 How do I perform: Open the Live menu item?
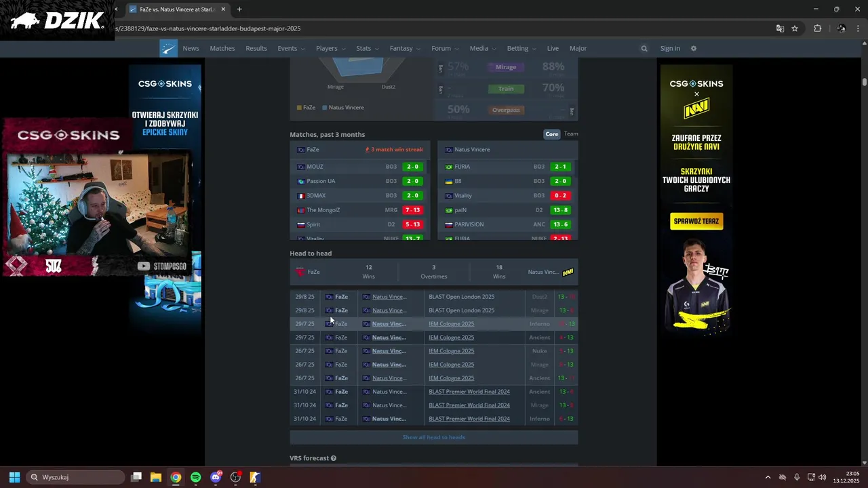pos(553,48)
